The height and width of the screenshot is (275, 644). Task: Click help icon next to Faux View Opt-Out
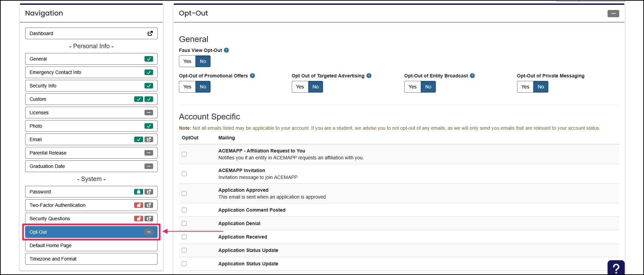[x=226, y=50]
